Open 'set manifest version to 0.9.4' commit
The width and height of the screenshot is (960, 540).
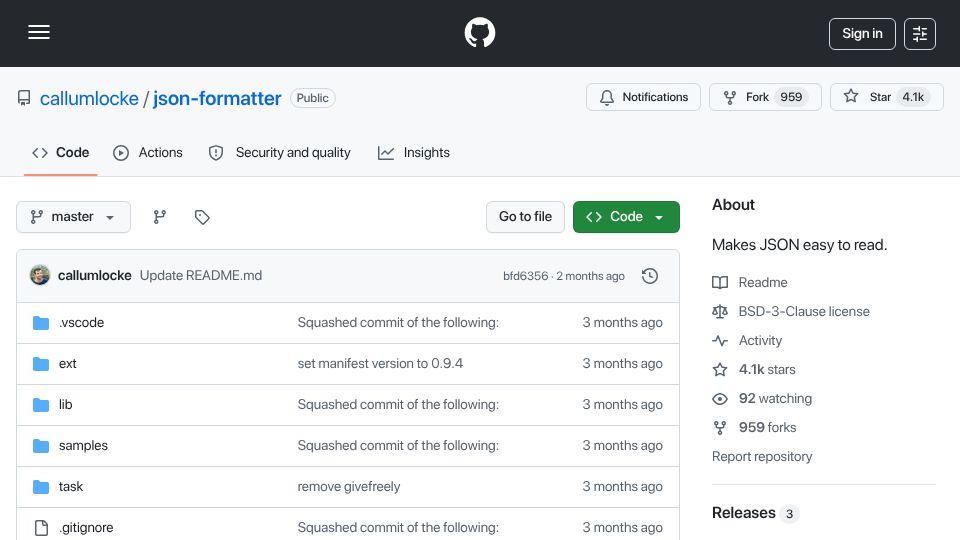(x=380, y=364)
